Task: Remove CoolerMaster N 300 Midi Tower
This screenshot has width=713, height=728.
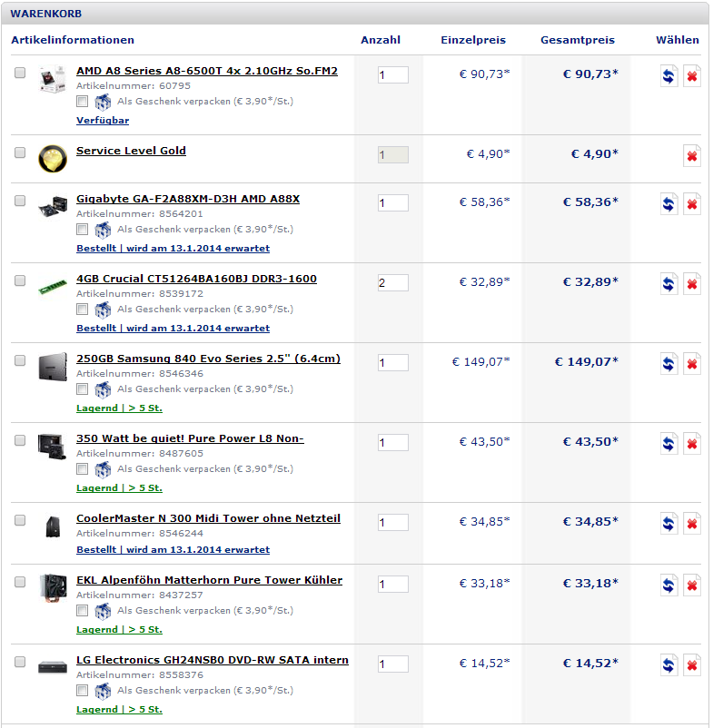Action: 692,523
